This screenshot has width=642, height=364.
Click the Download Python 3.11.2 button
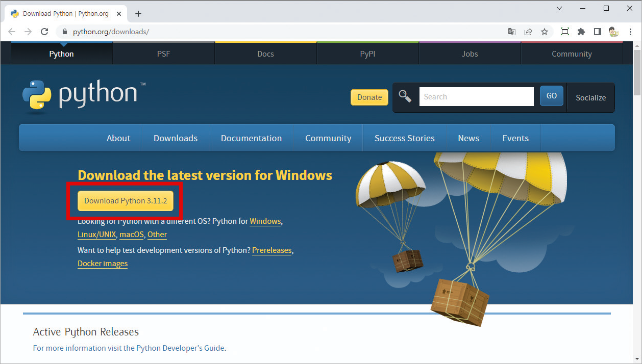click(126, 201)
